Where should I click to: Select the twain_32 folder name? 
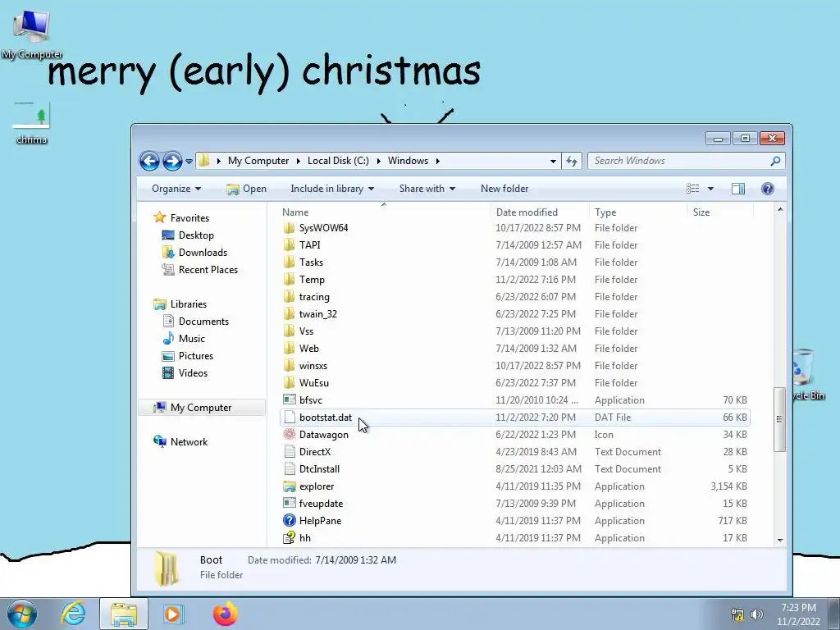[x=318, y=314]
